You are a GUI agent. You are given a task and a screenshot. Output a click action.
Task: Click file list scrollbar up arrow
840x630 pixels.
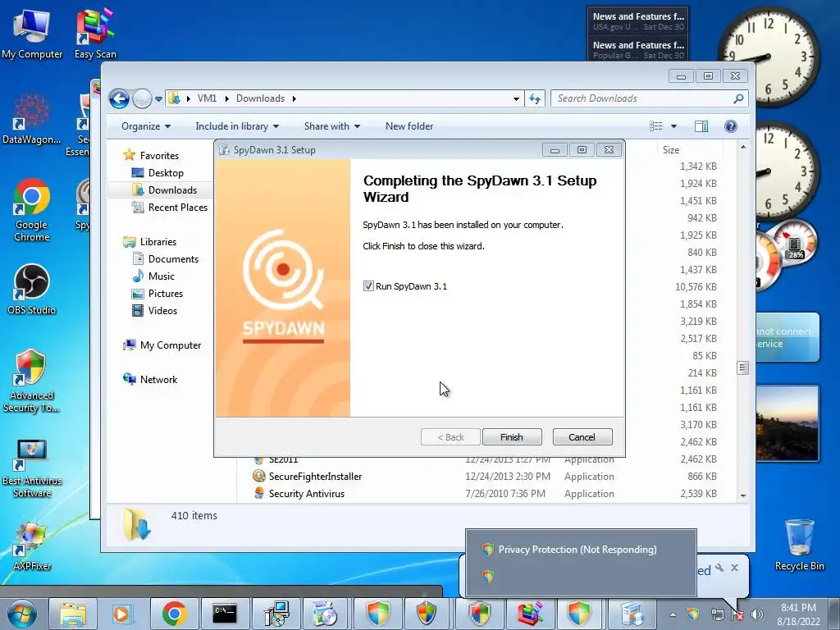(743, 147)
